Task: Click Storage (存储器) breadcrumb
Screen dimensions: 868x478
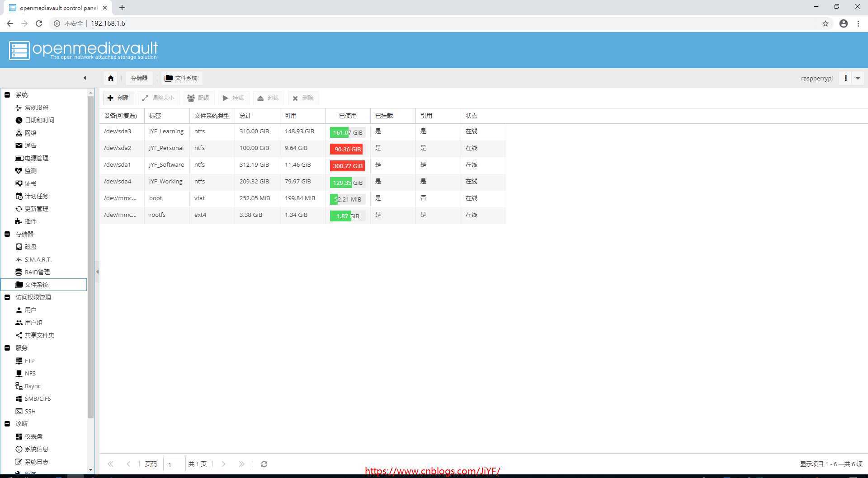Action: point(139,78)
